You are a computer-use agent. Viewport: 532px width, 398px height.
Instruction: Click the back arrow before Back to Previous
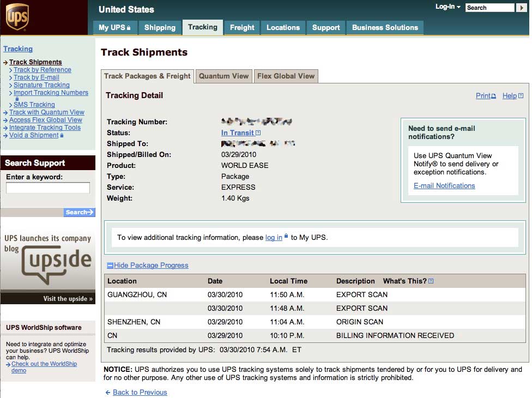pyautogui.click(x=108, y=393)
